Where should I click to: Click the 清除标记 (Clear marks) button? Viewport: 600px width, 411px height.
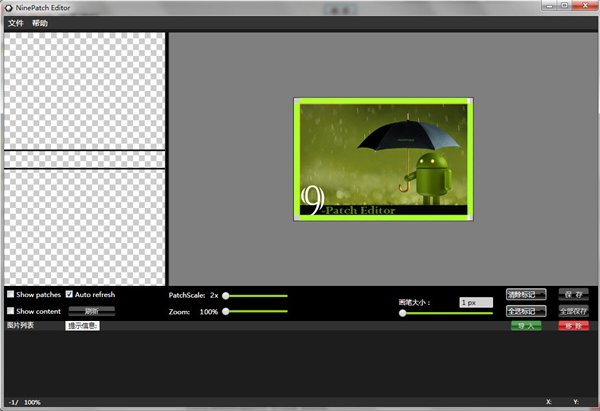pos(526,294)
